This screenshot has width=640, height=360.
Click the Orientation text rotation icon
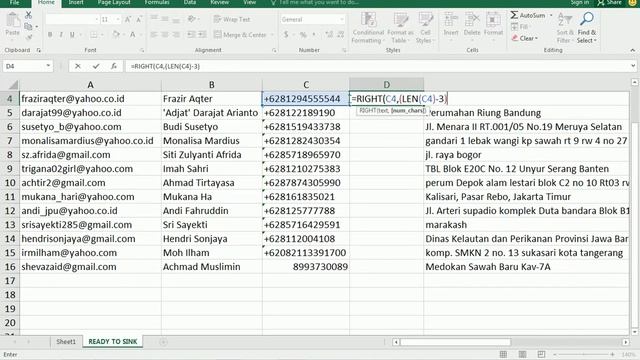(x=191, y=19)
